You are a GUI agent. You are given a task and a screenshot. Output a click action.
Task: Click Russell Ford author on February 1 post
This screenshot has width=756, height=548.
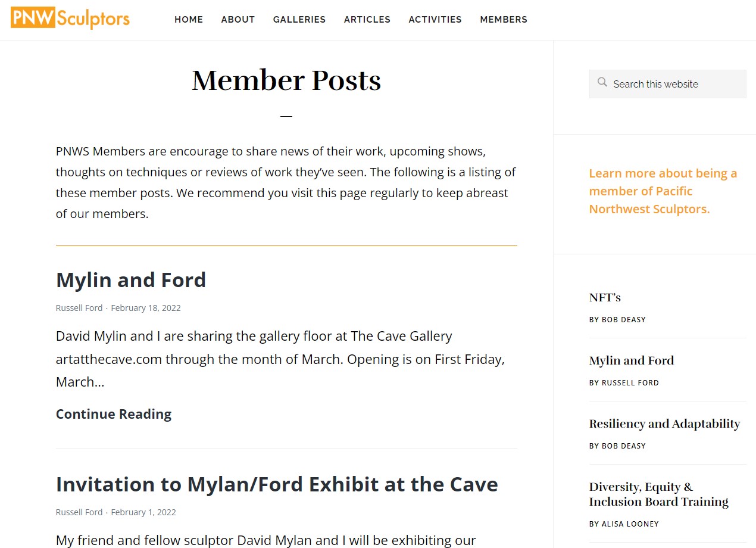(79, 512)
